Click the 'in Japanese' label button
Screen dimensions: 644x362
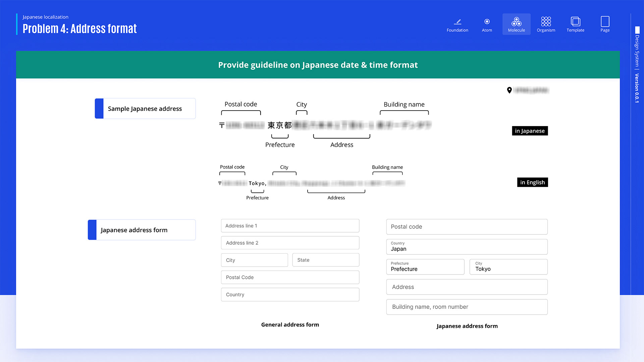pos(530,131)
